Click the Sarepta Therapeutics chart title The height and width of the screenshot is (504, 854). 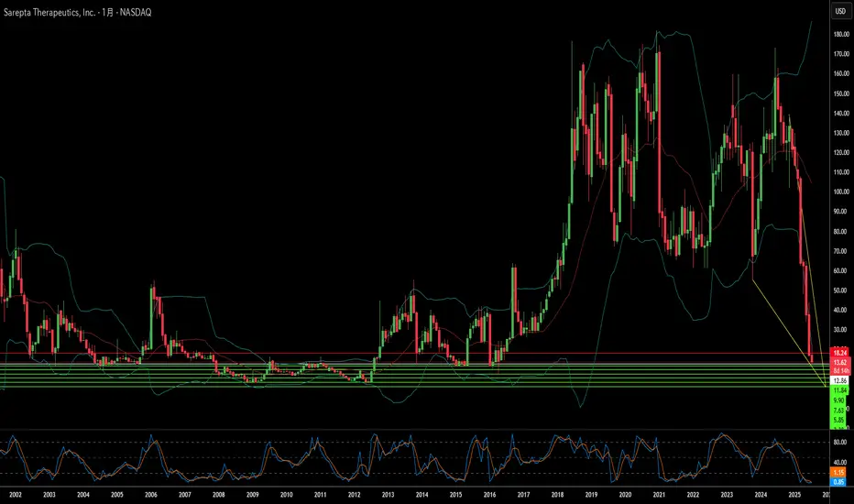77,12
